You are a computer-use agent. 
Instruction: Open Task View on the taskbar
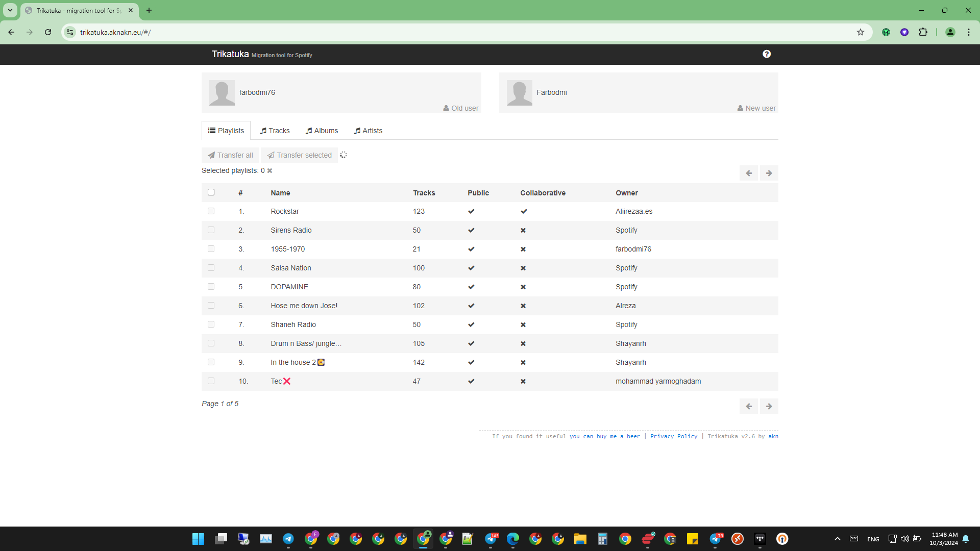(x=220, y=539)
